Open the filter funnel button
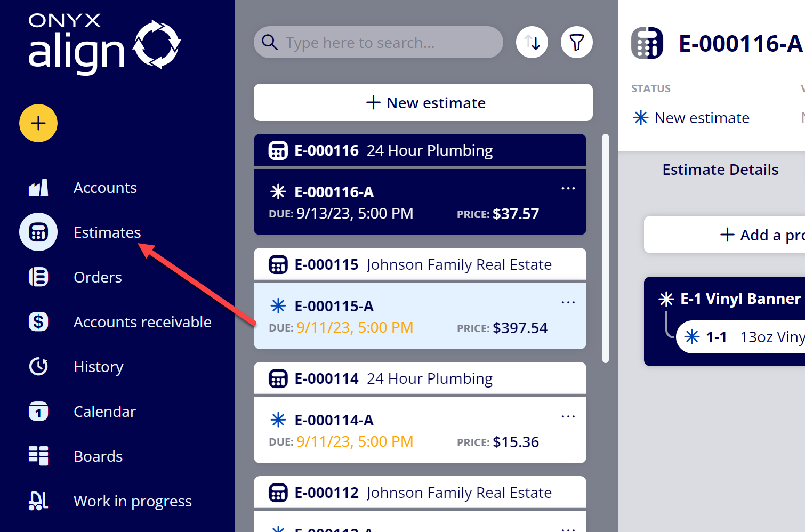The height and width of the screenshot is (532, 805). [577, 42]
